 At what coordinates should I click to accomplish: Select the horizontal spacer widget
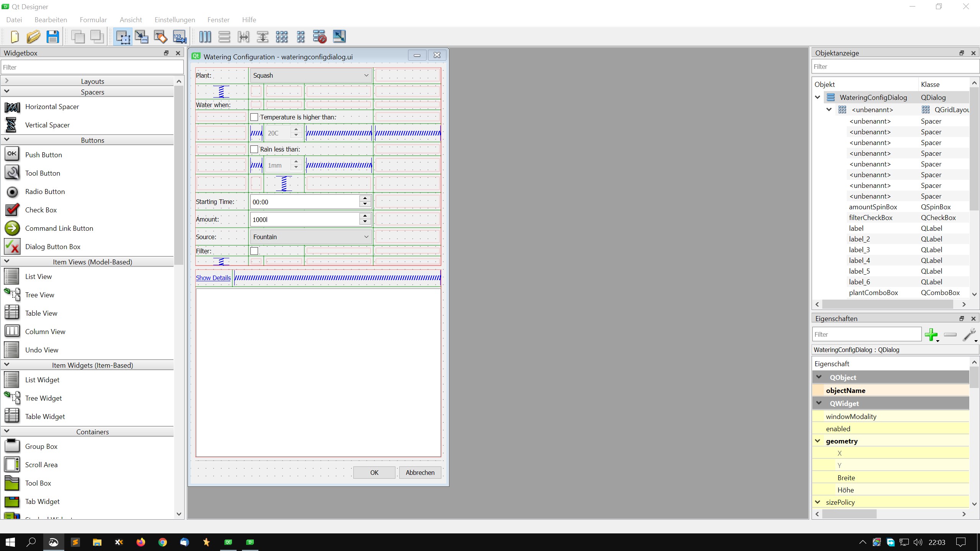tap(52, 106)
